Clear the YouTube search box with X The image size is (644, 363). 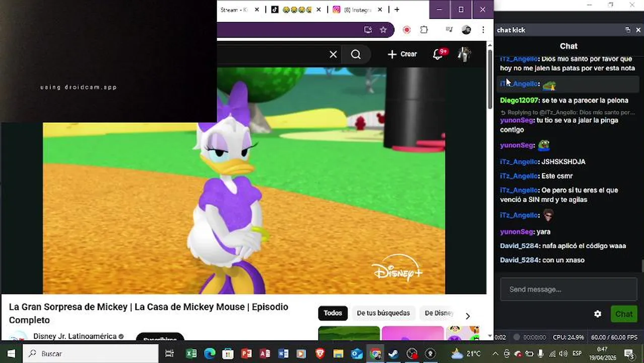[333, 54]
